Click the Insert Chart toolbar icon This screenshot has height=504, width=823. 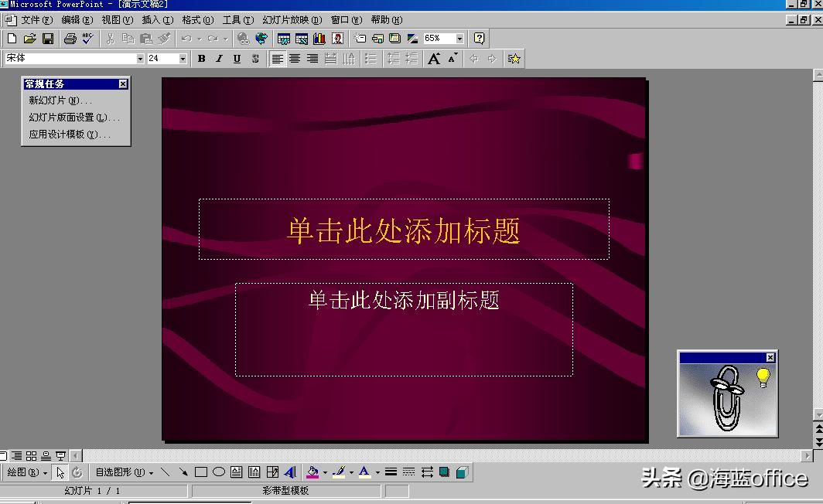pos(319,38)
